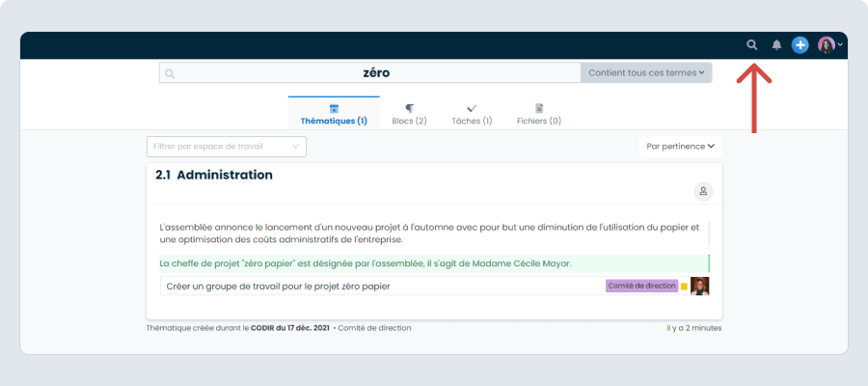This screenshot has width=868, height=386.
Task: Open the "Par pertinence" sort dropdown
Action: pyautogui.click(x=680, y=147)
